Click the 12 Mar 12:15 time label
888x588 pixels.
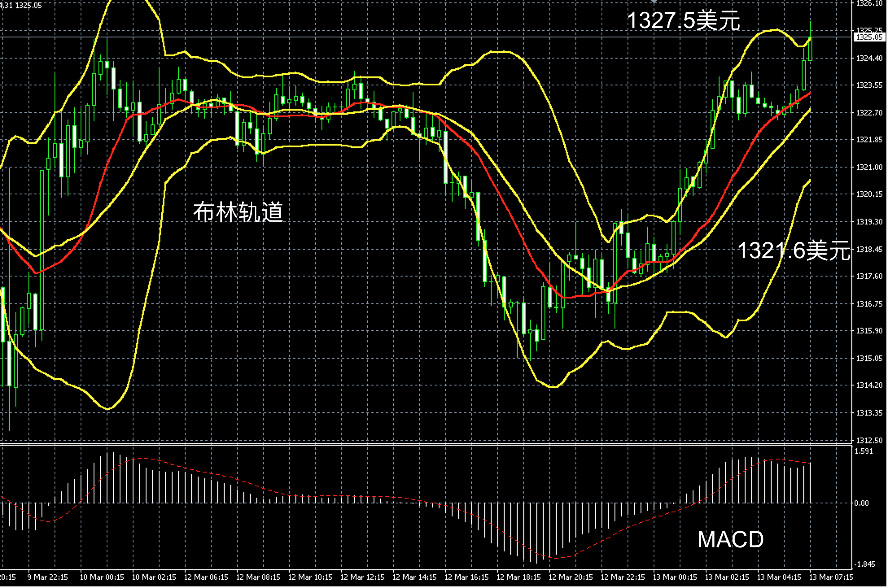click(x=362, y=577)
